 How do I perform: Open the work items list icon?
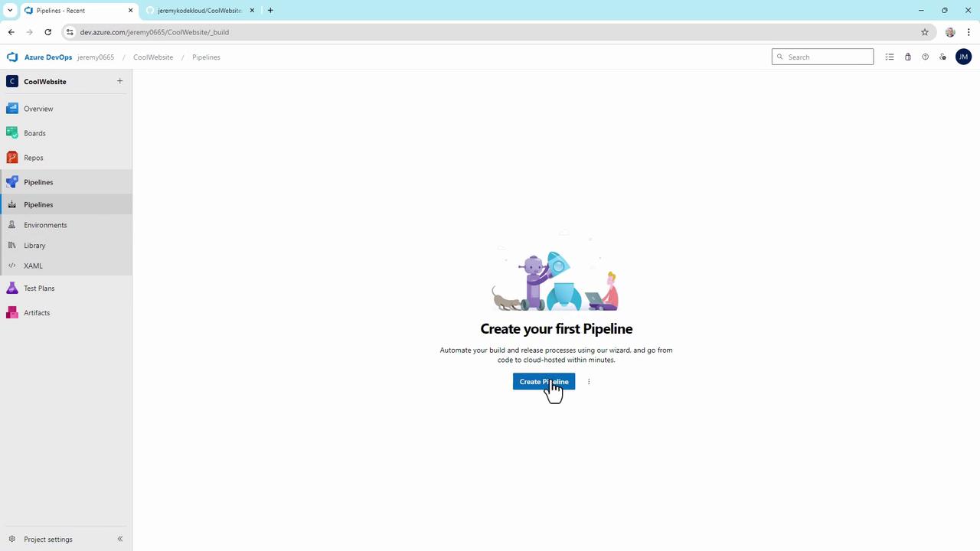(890, 57)
